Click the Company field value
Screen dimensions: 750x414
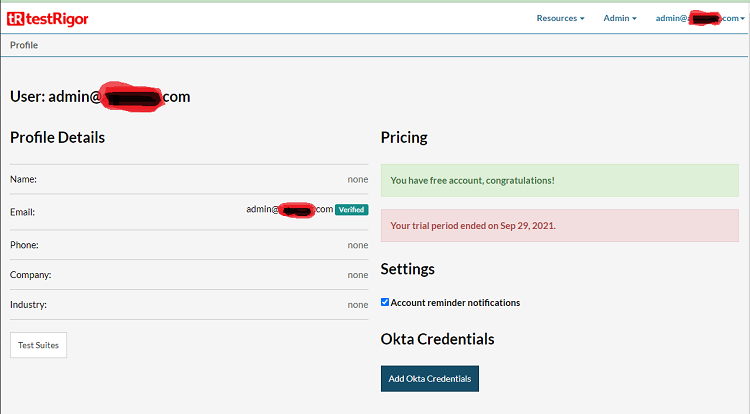pos(357,275)
